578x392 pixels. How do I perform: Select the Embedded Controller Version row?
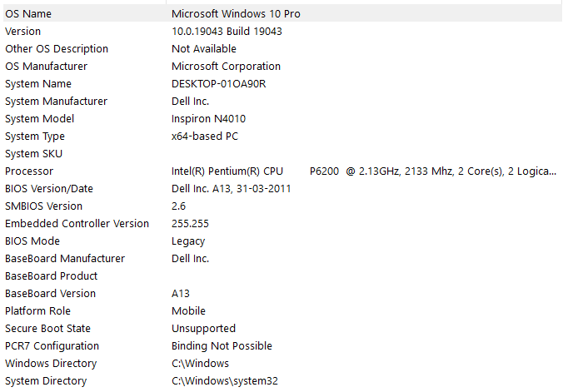pyautogui.click(x=77, y=224)
